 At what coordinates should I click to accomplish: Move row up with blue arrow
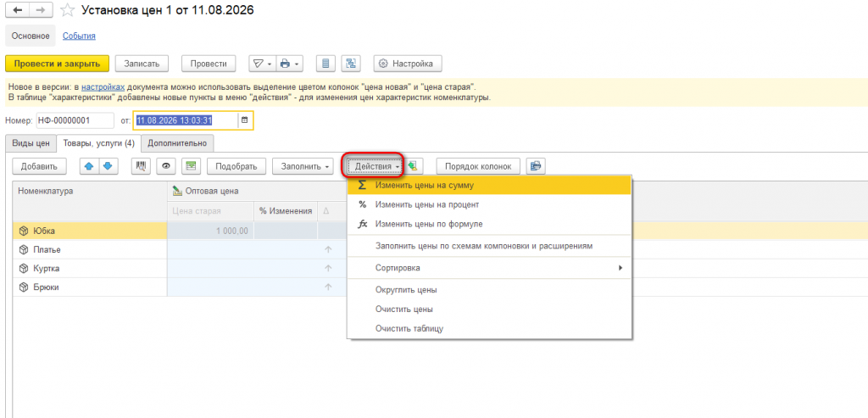tap(89, 165)
